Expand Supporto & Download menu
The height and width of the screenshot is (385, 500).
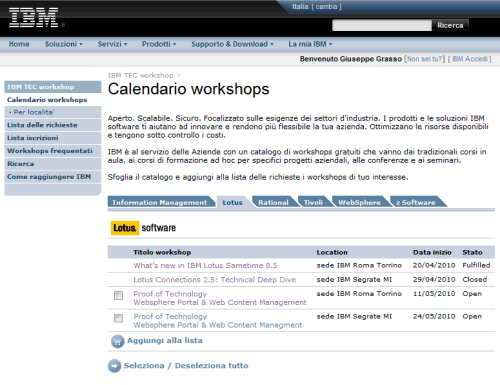[x=232, y=44]
